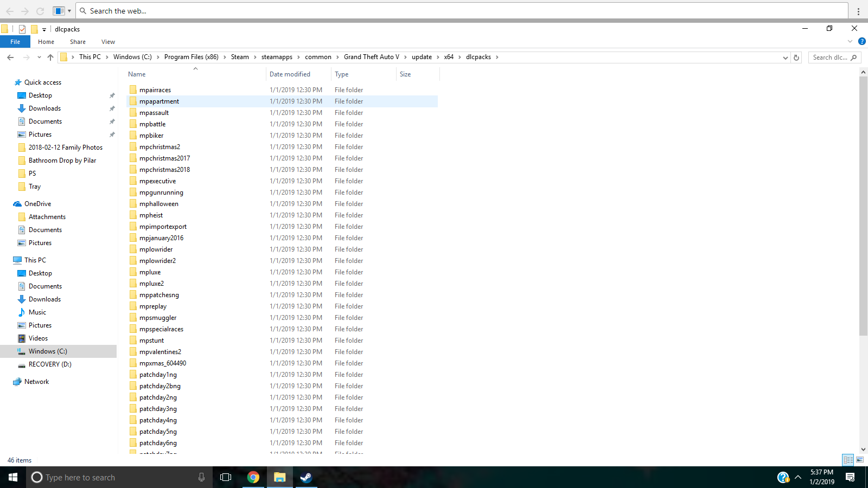
Task: Open Customize Quick Access Toolbar dropdown
Action: tap(44, 29)
